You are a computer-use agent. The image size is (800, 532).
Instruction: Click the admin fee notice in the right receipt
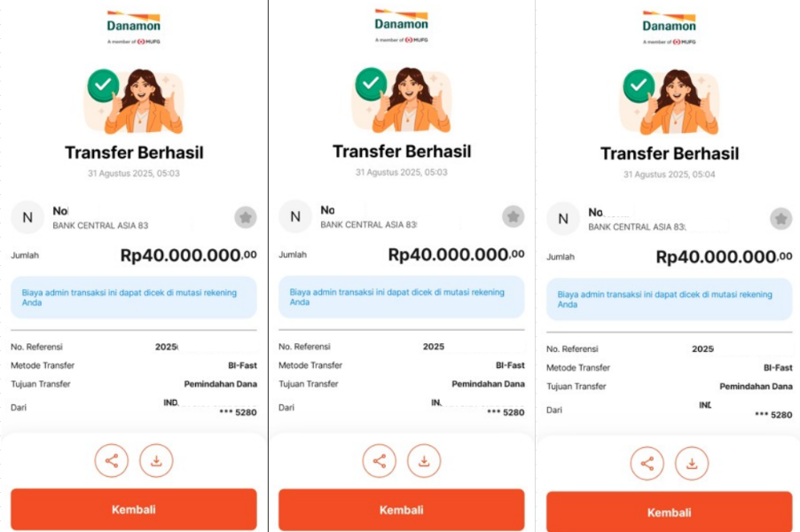tap(670, 300)
